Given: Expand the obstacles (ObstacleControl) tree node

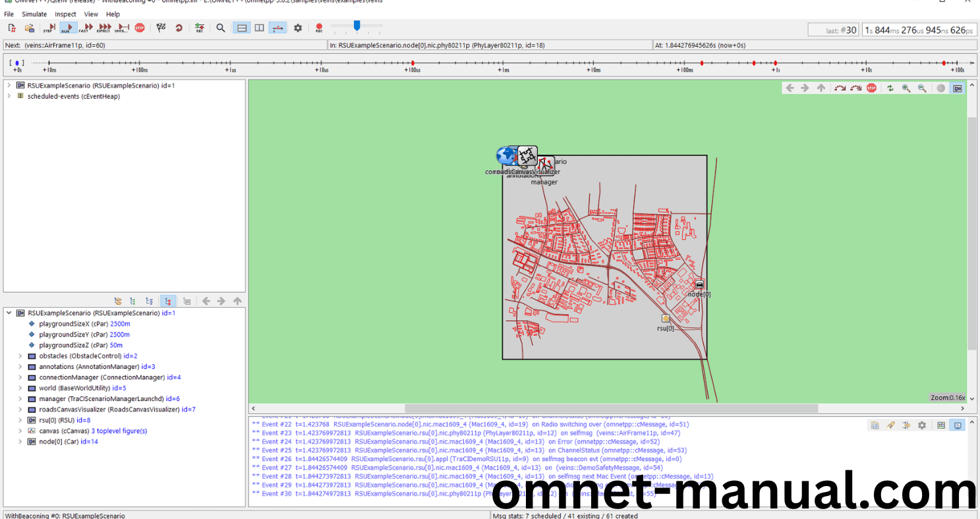Looking at the screenshot, I should coord(20,356).
